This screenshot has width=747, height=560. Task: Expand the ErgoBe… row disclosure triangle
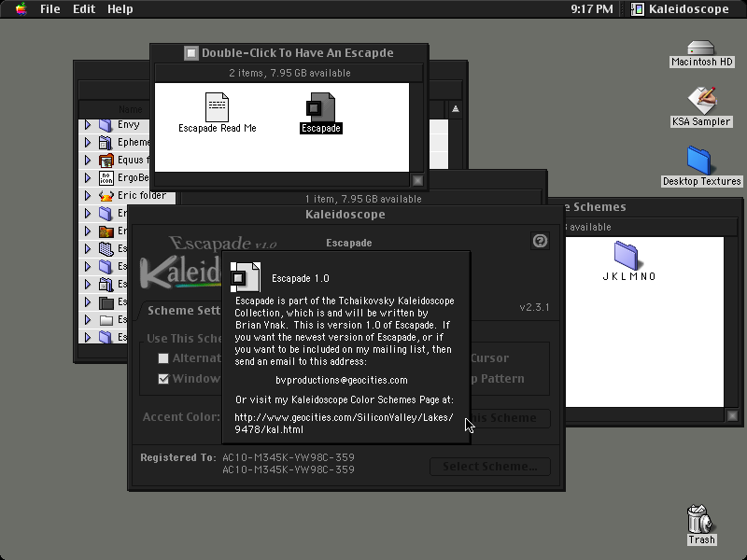point(88,178)
